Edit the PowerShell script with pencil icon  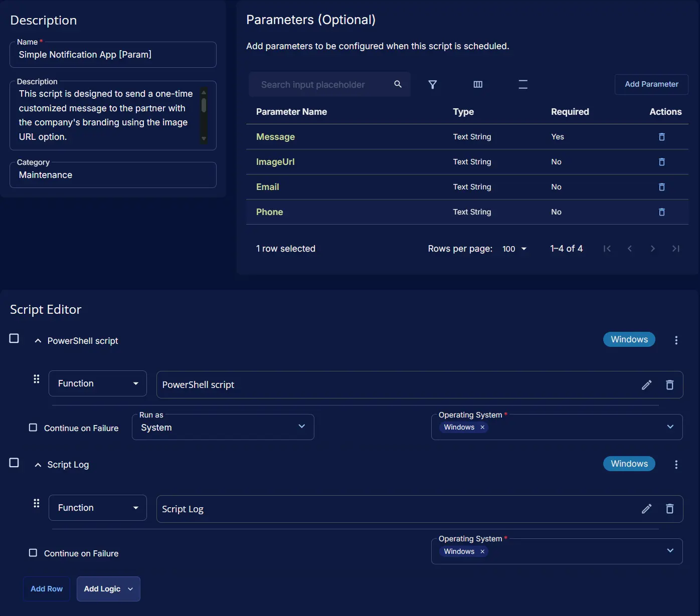pyautogui.click(x=646, y=385)
